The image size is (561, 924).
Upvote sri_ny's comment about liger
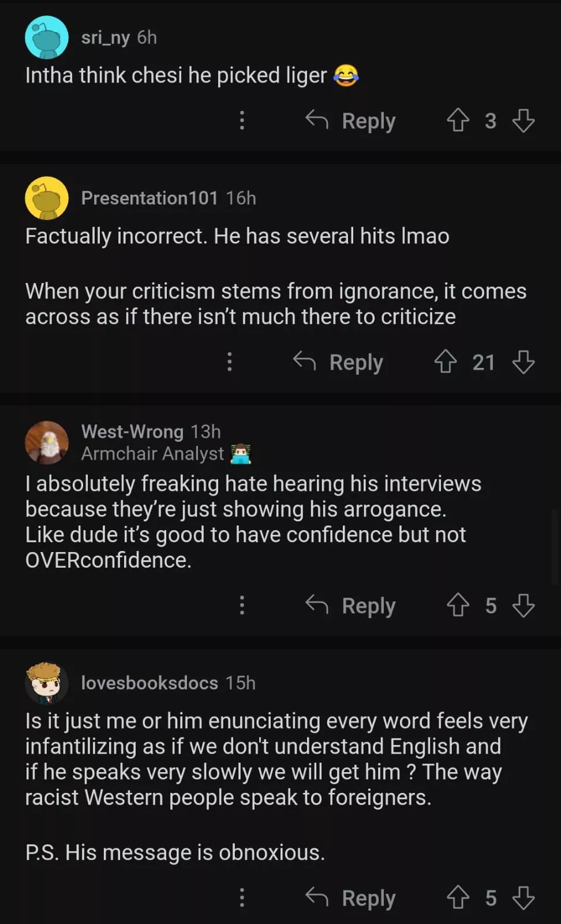click(458, 121)
